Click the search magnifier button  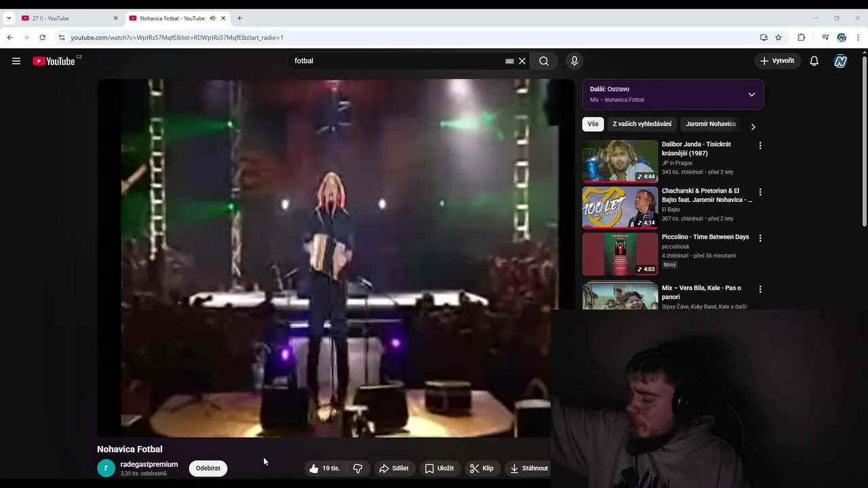pos(544,61)
